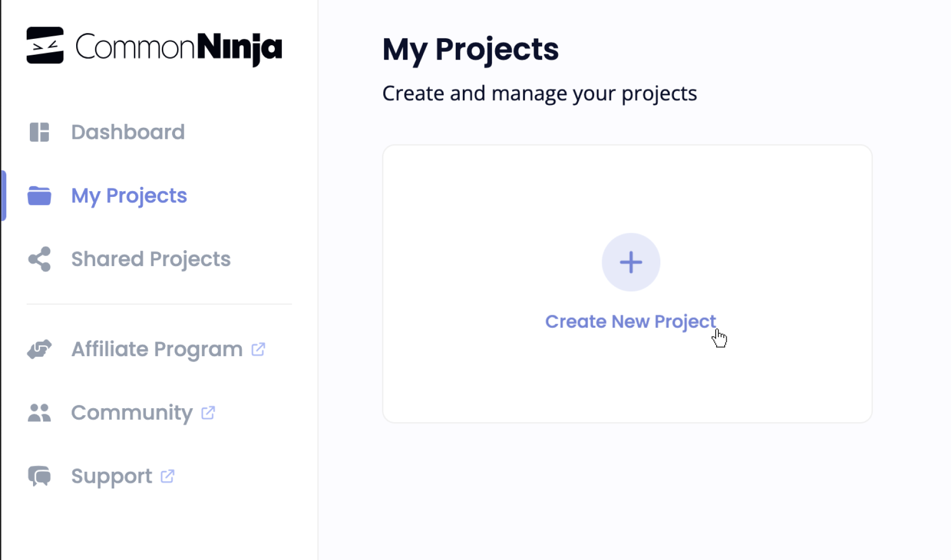
Task: Click the My Projects folder icon
Action: 39,196
